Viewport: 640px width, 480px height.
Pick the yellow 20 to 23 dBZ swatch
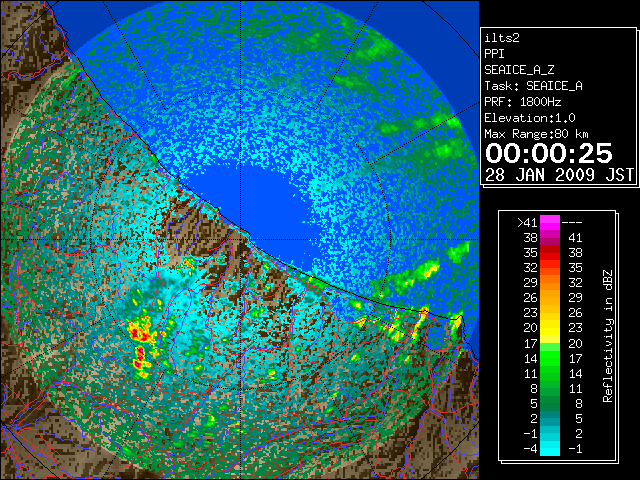[x=550, y=328]
